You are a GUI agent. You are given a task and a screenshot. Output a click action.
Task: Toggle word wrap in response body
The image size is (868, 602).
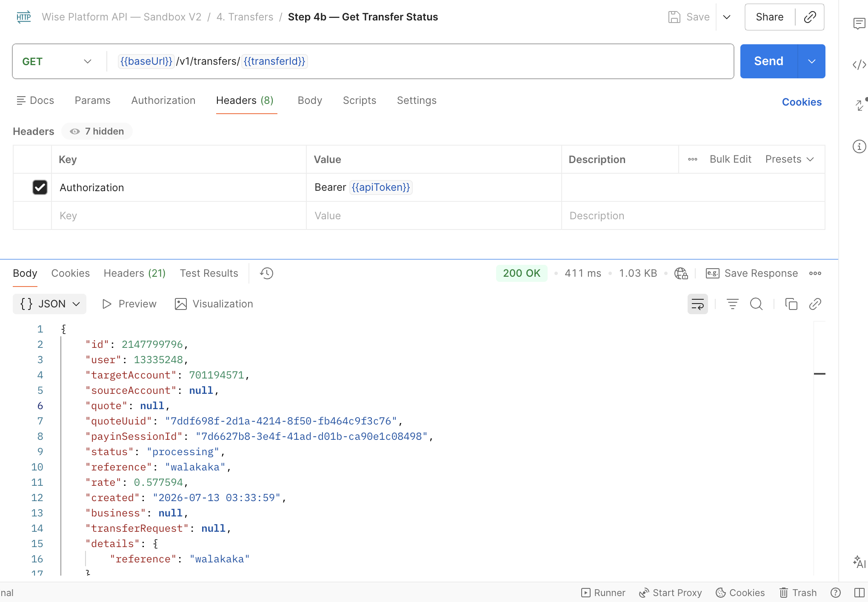tap(698, 304)
